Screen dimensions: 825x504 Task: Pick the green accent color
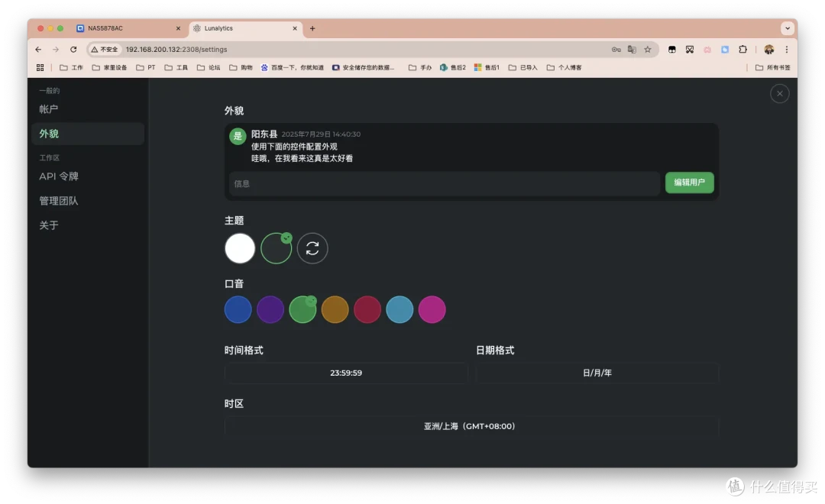tap(302, 309)
